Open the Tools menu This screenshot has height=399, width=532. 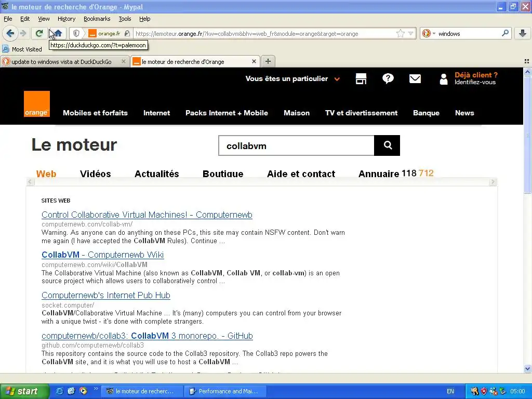125,19
